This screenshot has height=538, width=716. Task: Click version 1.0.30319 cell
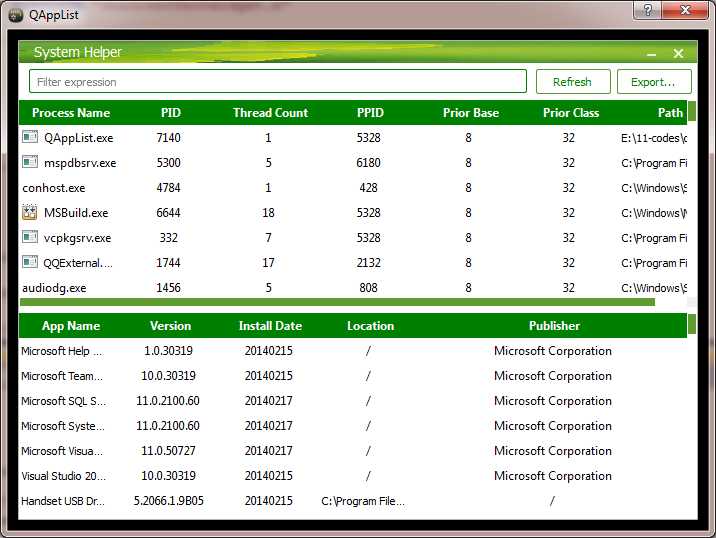[168, 351]
